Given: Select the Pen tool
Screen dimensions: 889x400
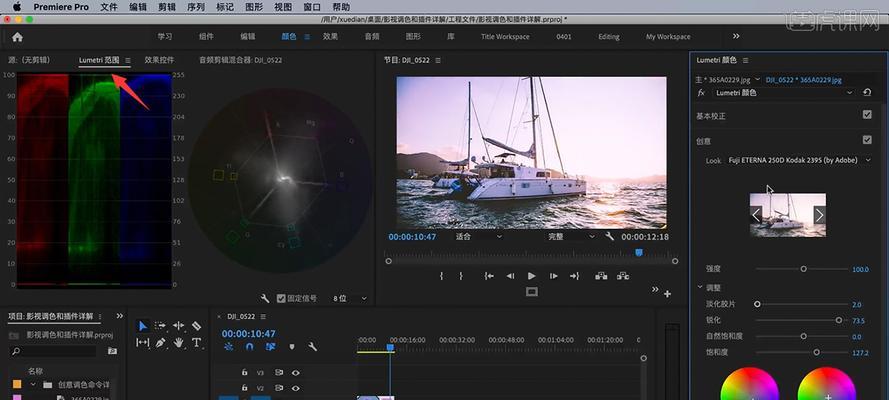Looking at the screenshot, I should tap(160, 343).
